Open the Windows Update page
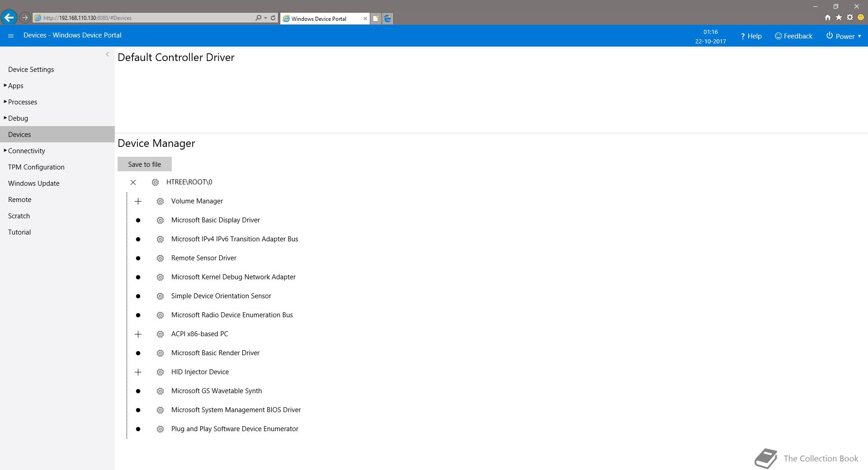 34,183
